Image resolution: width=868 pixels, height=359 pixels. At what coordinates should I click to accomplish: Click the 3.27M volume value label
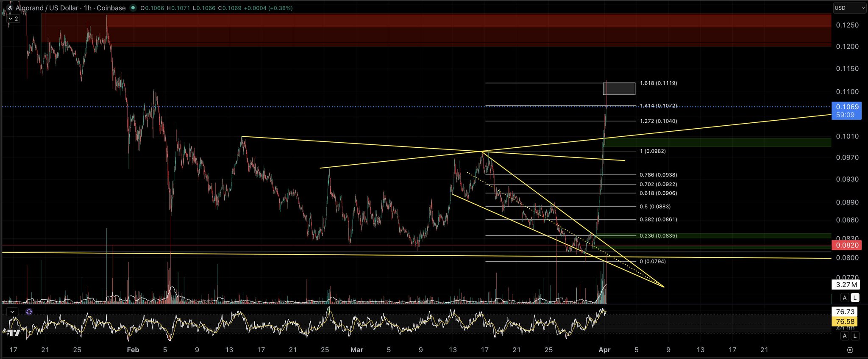click(845, 285)
